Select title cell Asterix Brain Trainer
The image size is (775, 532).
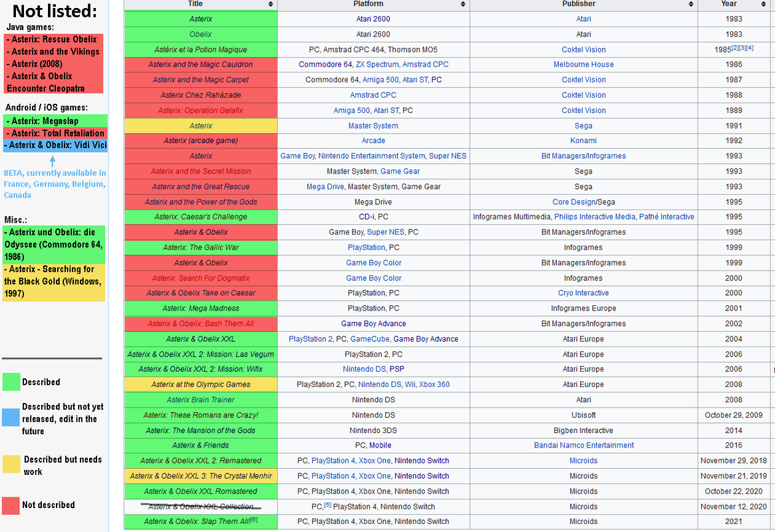[x=201, y=400]
